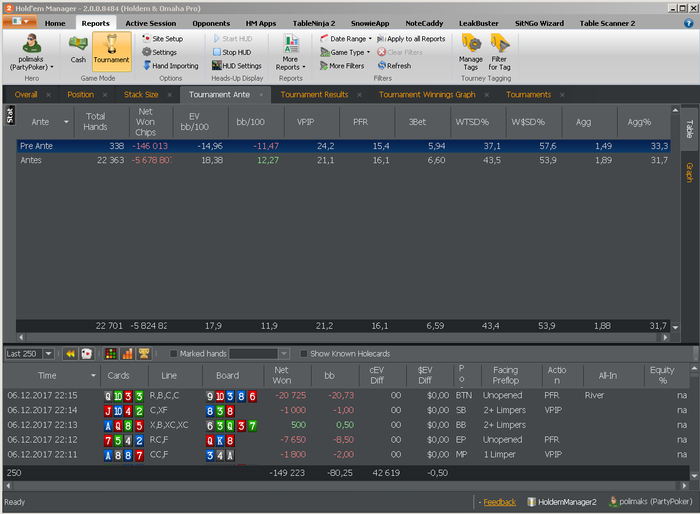Toggle Marked hands checkbox
700x514 pixels.
174,354
